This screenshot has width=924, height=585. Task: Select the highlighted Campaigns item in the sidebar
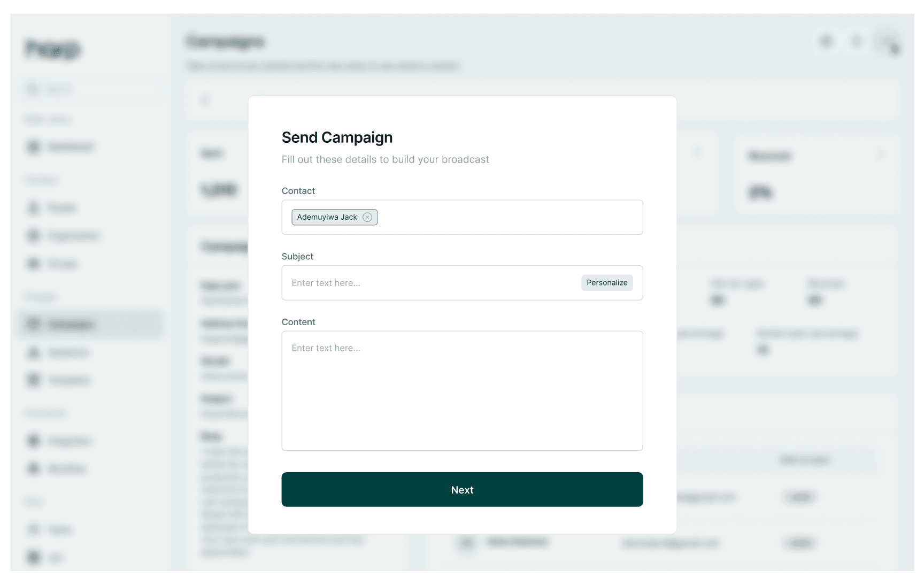[x=90, y=324]
